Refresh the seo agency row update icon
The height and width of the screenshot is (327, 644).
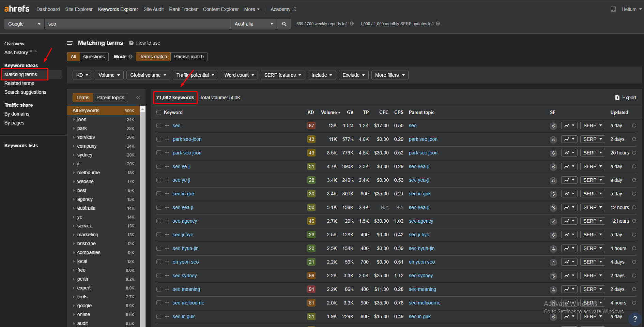click(634, 221)
